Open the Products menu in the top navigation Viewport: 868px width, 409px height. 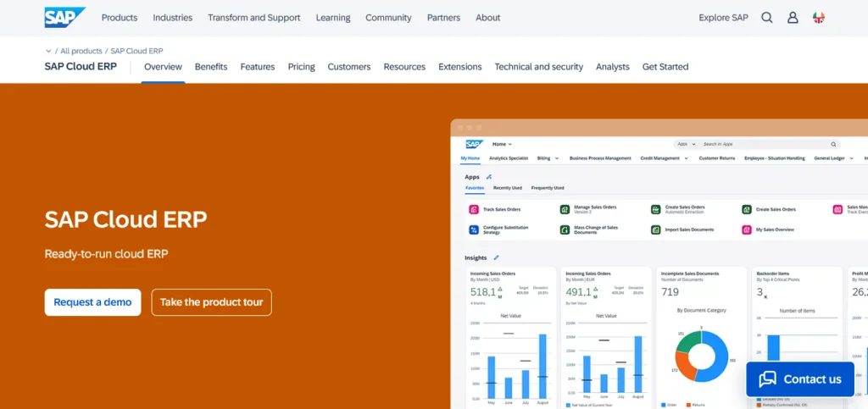[119, 18]
